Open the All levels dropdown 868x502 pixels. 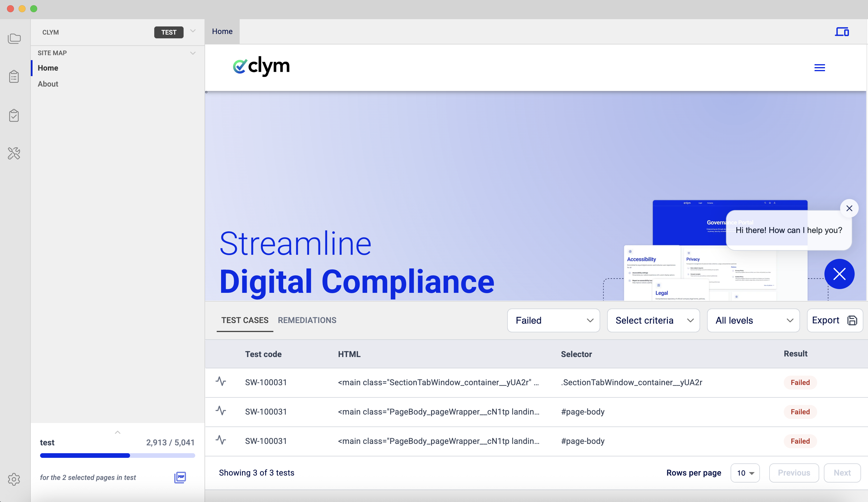point(753,320)
